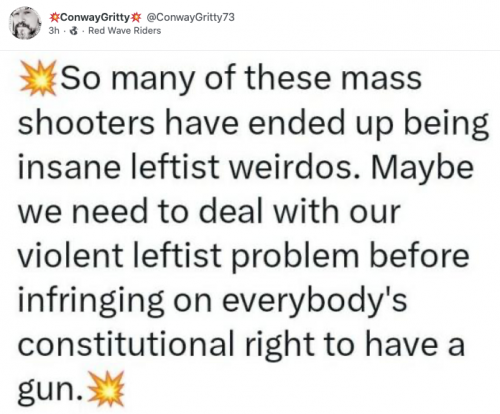
Task: Click the large explosion emoji after 'gun.'
Action: tap(106, 389)
